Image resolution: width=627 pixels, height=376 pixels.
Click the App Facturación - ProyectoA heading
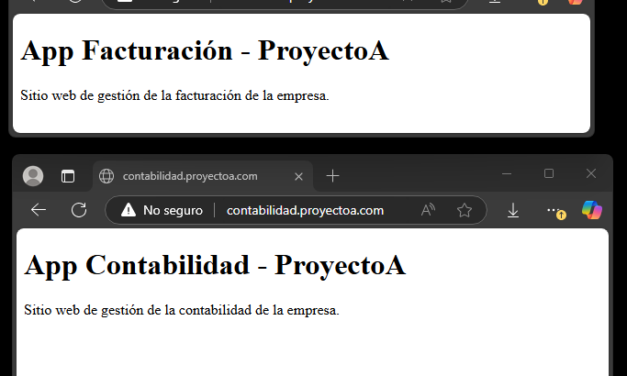(205, 51)
